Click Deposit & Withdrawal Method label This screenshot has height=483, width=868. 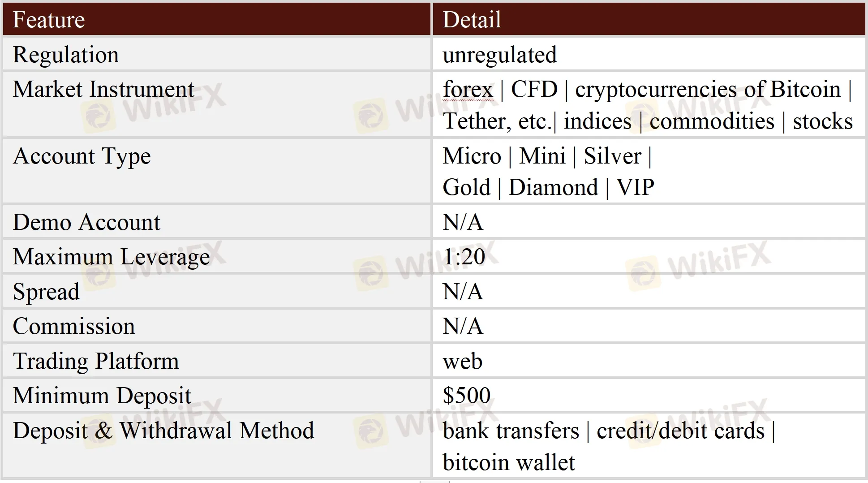163,431
